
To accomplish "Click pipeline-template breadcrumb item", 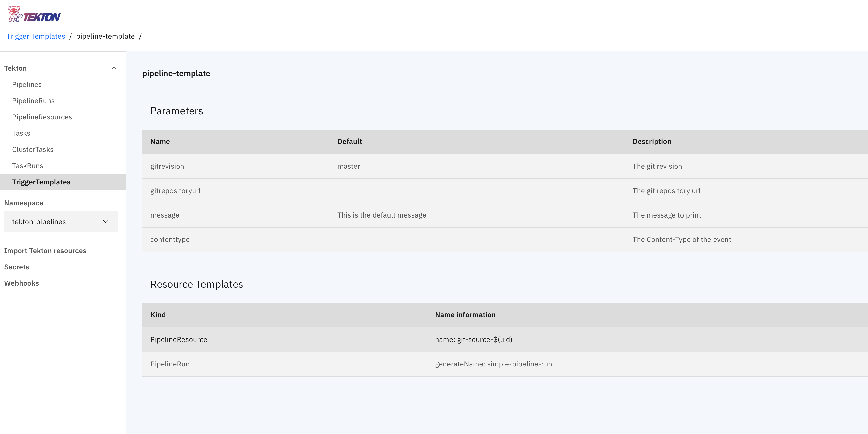I will 105,36.
